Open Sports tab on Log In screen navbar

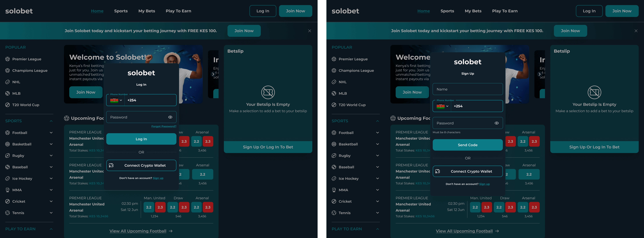[x=121, y=11]
